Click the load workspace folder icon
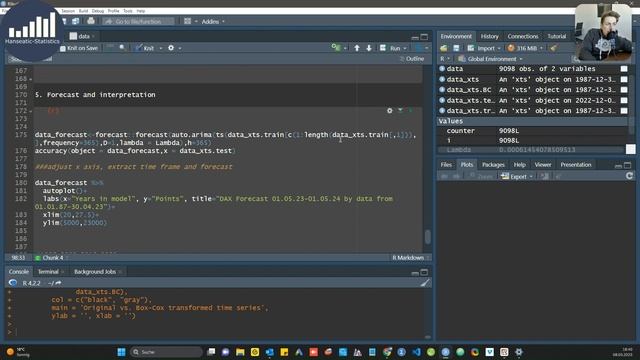 444,48
